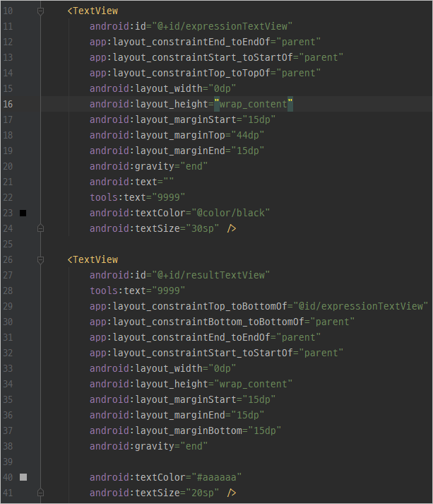Click fold end marker on line 41
This screenshot has height=504, width=433.
40,493
